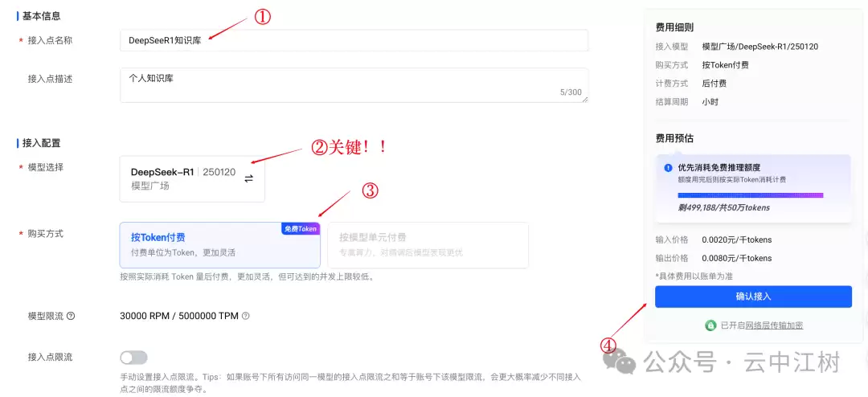Screen dimensions: 868x397
Task: Click the 接入点描述 text area
Action: pos(354,85)
